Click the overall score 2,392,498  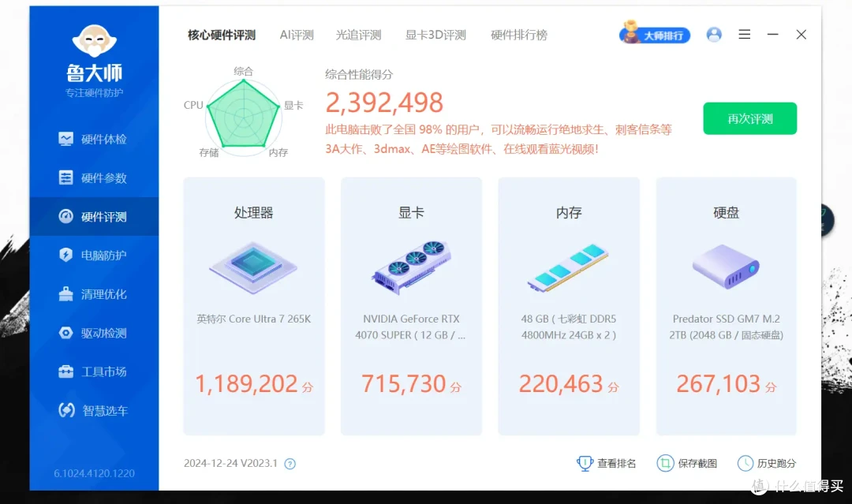[x=384, y=103]
